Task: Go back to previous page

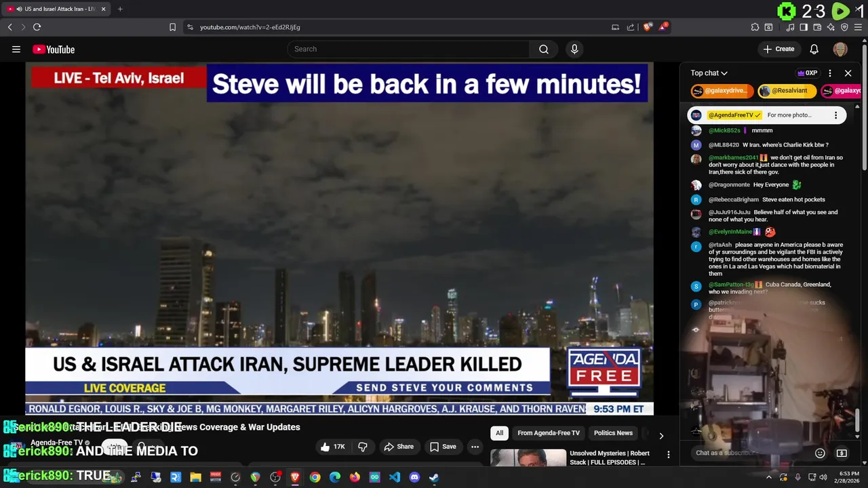Action: pyautogui.click(x=9, y=27)
